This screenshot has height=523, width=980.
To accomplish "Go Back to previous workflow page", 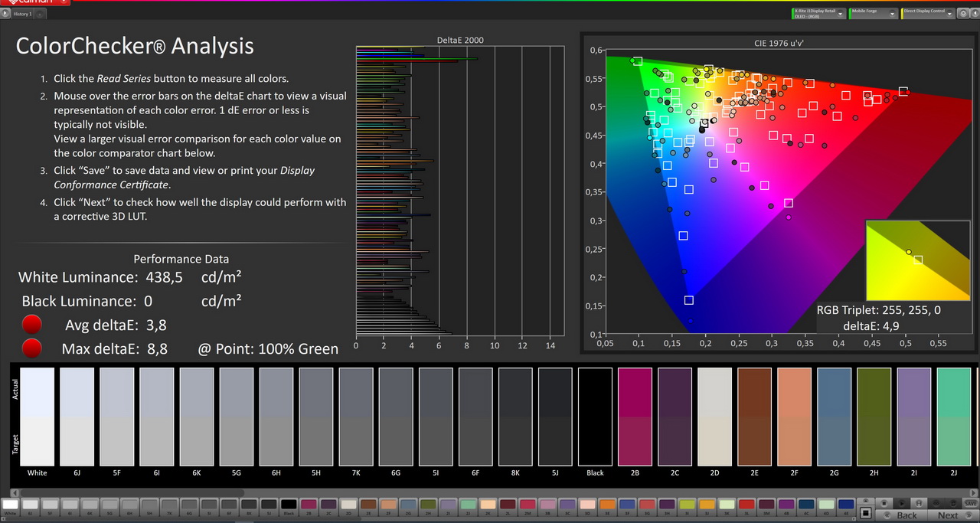I will pos(906,515).
